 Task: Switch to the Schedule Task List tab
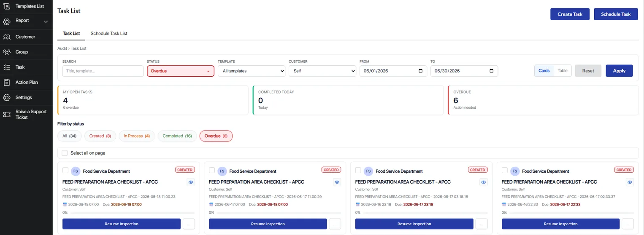(109, 34)
